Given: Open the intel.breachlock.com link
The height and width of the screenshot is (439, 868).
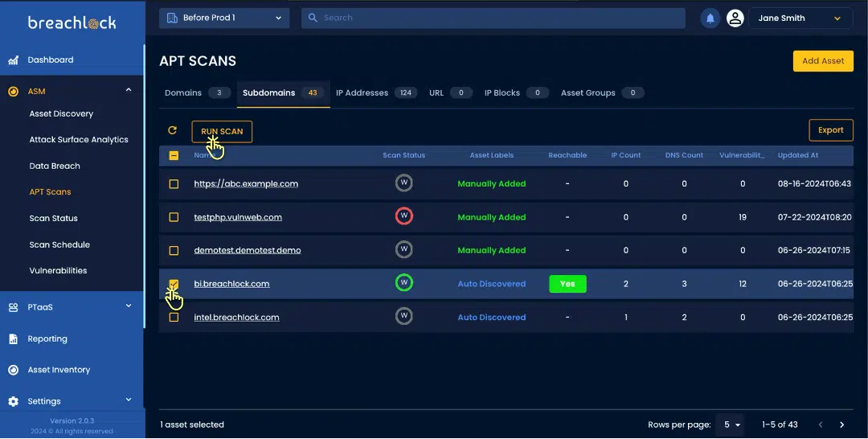Looking at the screenshot, I should click(236, 318).
